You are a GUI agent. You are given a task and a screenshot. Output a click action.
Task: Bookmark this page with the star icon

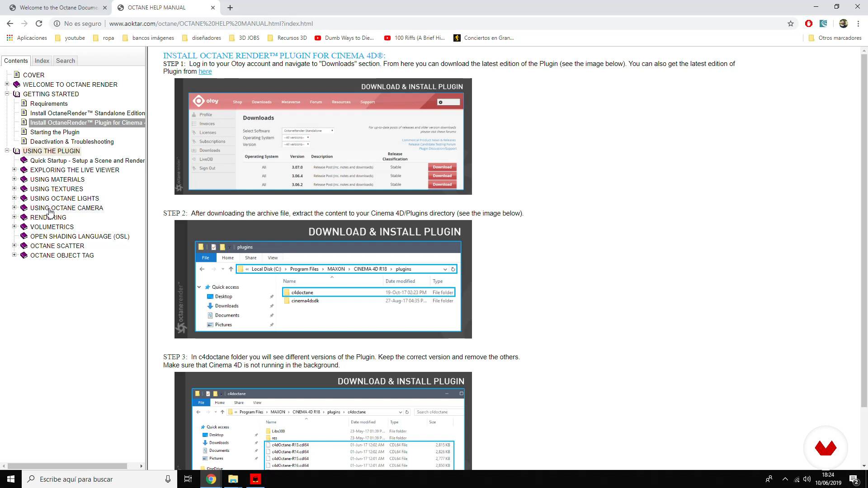pos(791,23)
